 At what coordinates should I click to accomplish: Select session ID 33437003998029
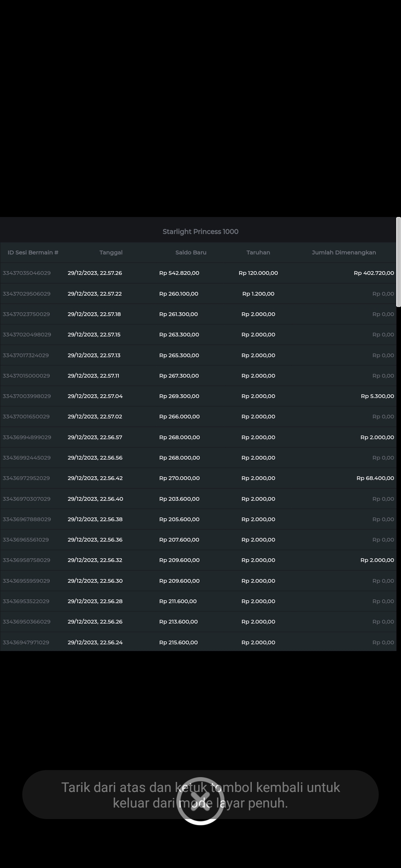pyautogui.click(x=27, y=396)
